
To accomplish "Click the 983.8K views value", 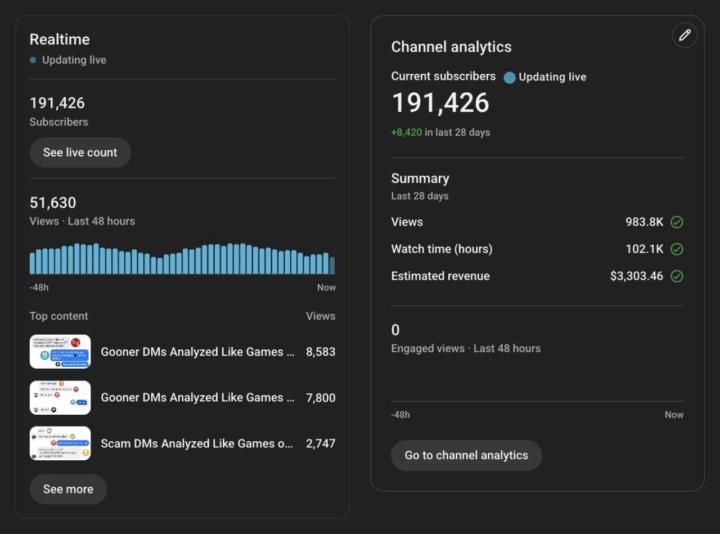I will (x=644, y=222).
